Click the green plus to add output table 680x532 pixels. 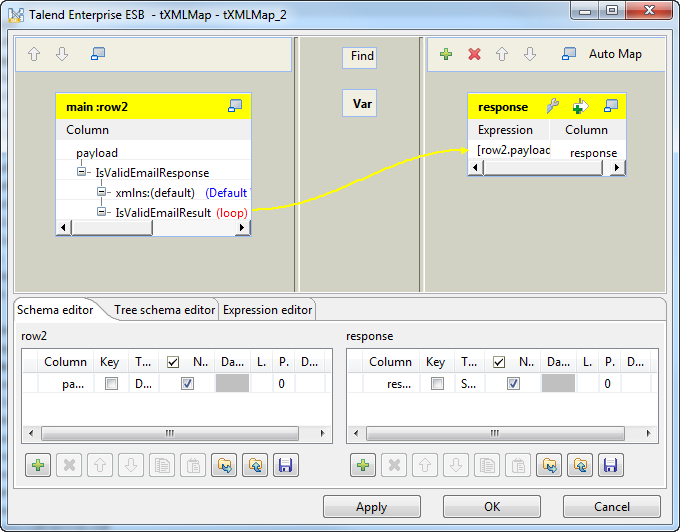click(x=446, y=54)
